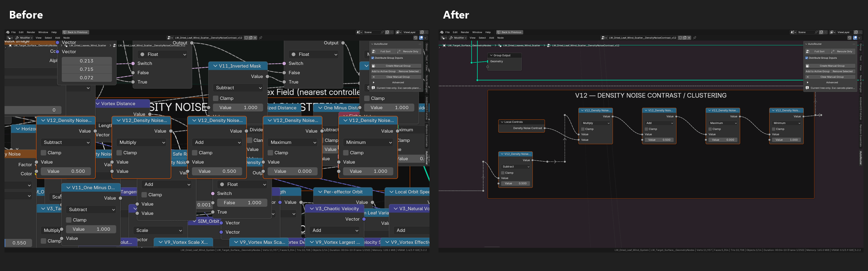Switch to the Node Wrangler sidebar tab in the After window
Image resolution: width=868 pixels, height=271 pixels.
click(x=861, y=84)
